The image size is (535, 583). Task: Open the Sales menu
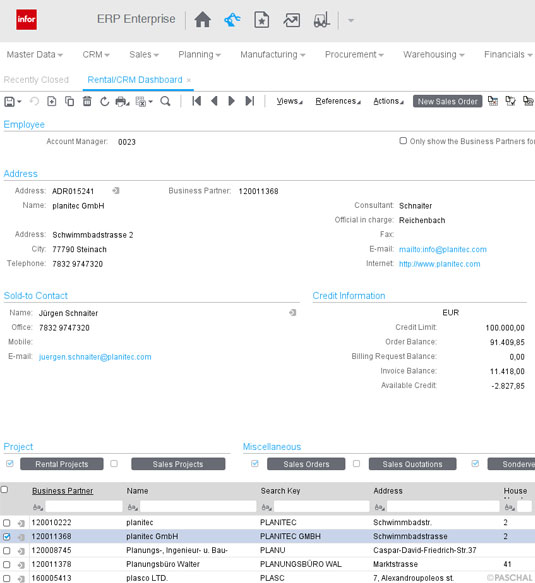coord(144,55)
